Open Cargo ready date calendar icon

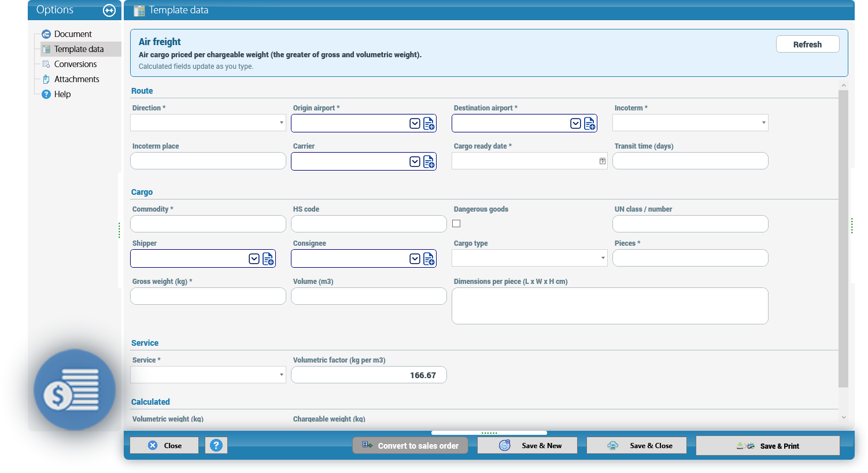tap(603, 161)
